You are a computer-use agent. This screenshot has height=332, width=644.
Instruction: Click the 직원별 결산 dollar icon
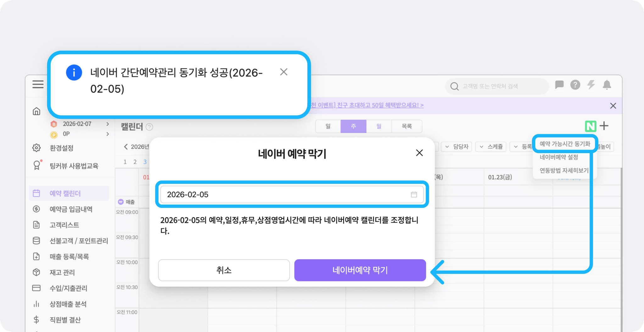[x=36, y=320]
